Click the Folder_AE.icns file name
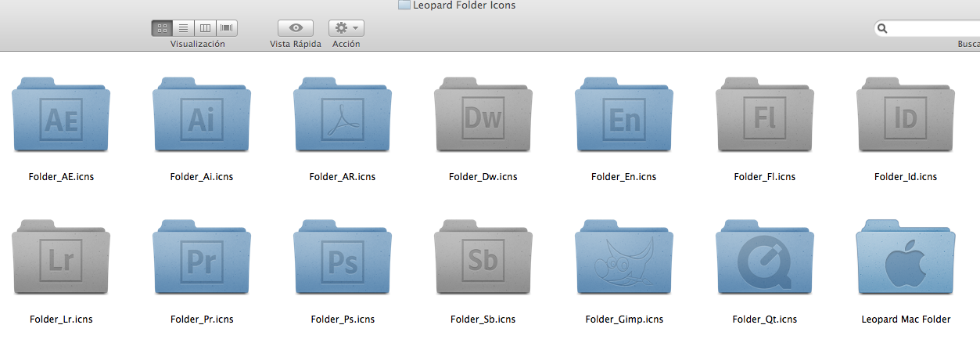Screen dimensions: 980x343 61,177
